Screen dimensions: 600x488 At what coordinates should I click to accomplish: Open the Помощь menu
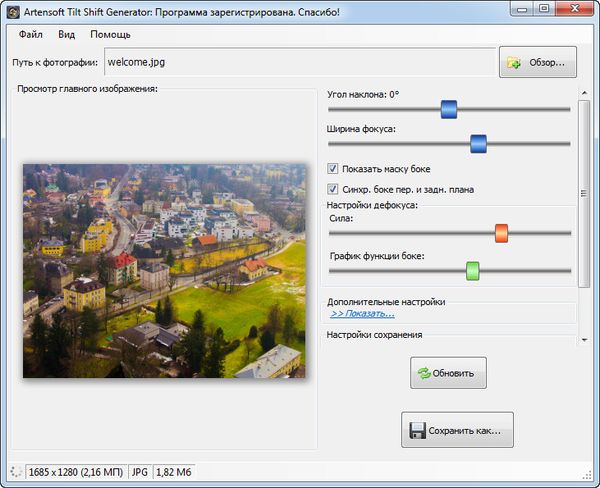(110, 34)
